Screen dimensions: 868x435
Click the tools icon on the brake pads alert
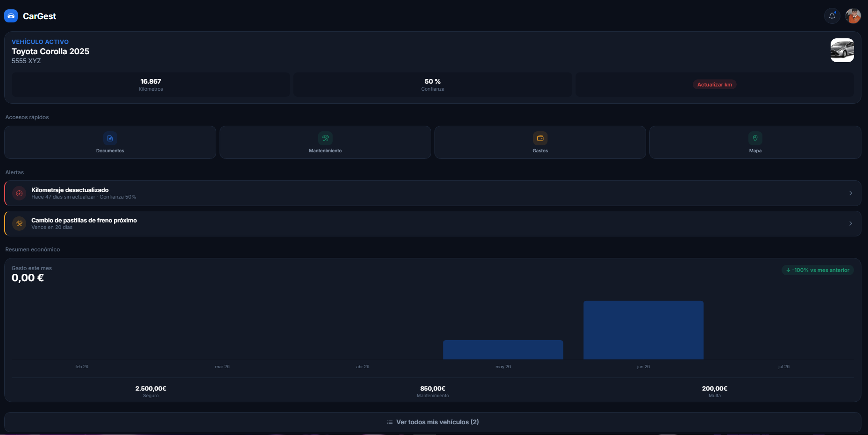click(x=19, y=223)
